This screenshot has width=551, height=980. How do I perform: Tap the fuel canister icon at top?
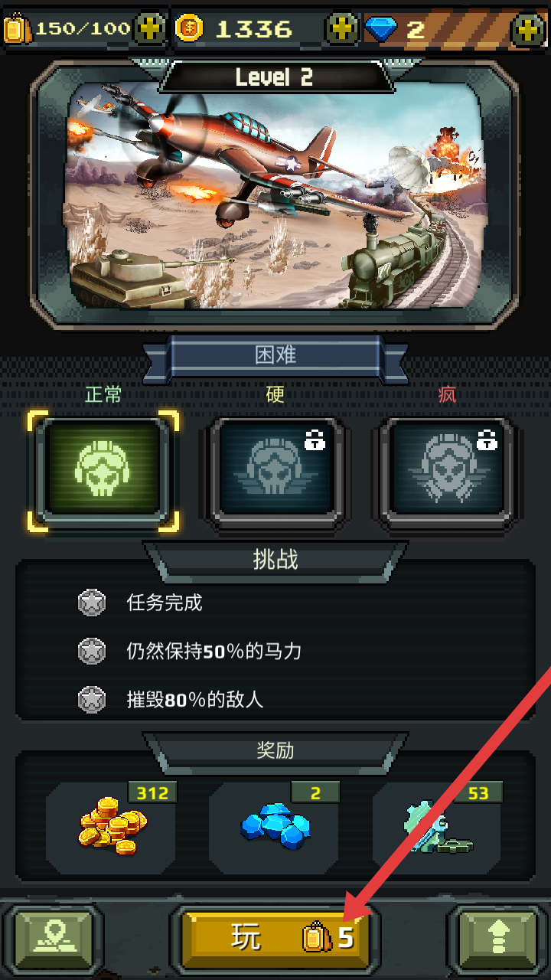pyautogui.click(x=17, y=29)
